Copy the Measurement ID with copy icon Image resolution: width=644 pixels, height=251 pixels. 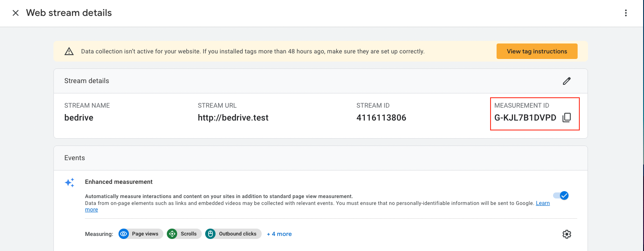click(566, 118)
